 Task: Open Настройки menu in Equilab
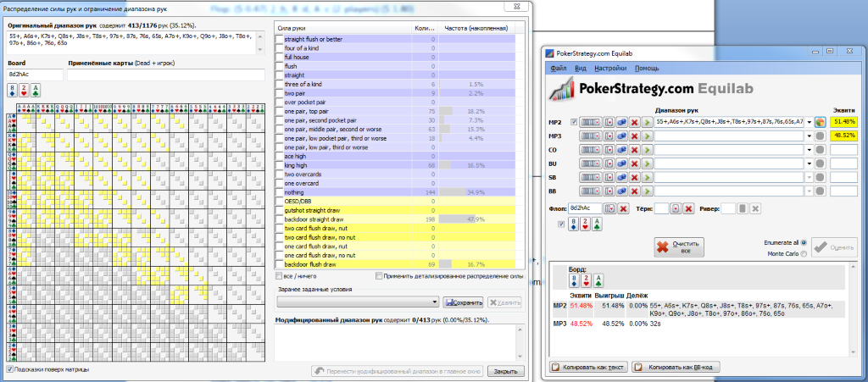point(610,69)
